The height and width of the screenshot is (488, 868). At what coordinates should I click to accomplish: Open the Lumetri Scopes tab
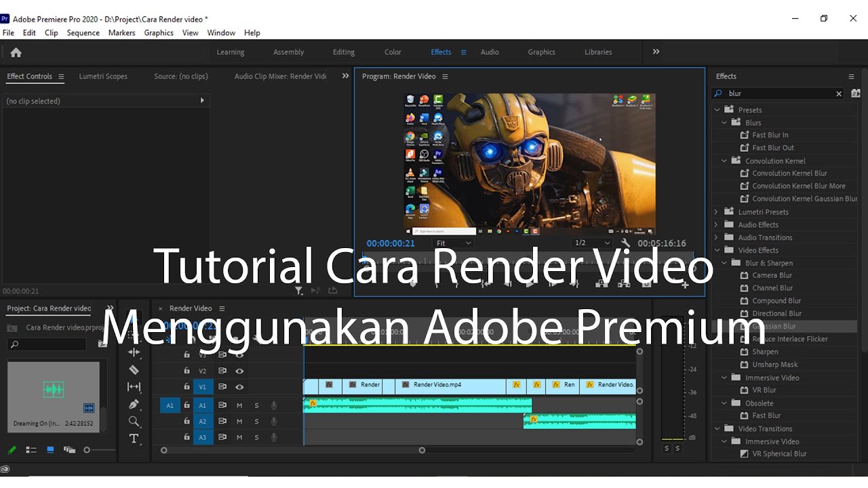[x=103, y=77]
